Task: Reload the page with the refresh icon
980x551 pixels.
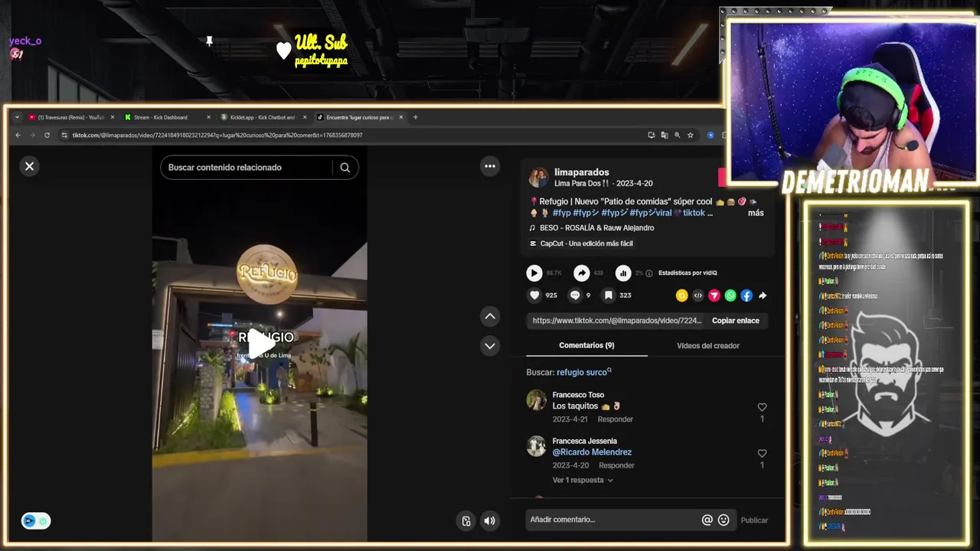Action: point(47,135)
